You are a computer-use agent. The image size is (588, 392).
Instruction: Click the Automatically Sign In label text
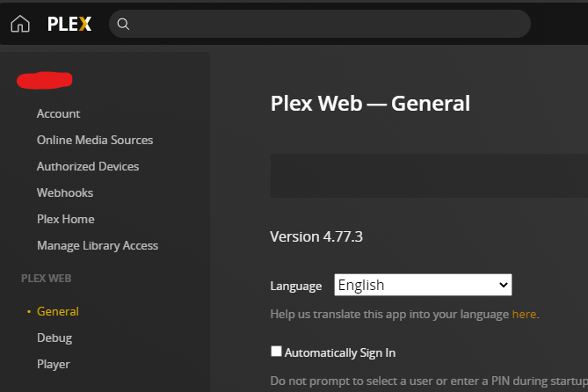point(340,352)
